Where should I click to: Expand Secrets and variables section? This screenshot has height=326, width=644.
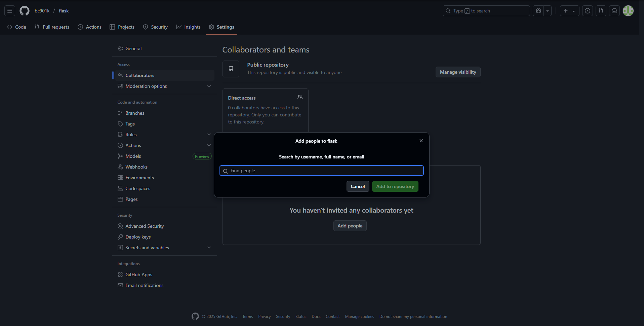pos(209,248)
